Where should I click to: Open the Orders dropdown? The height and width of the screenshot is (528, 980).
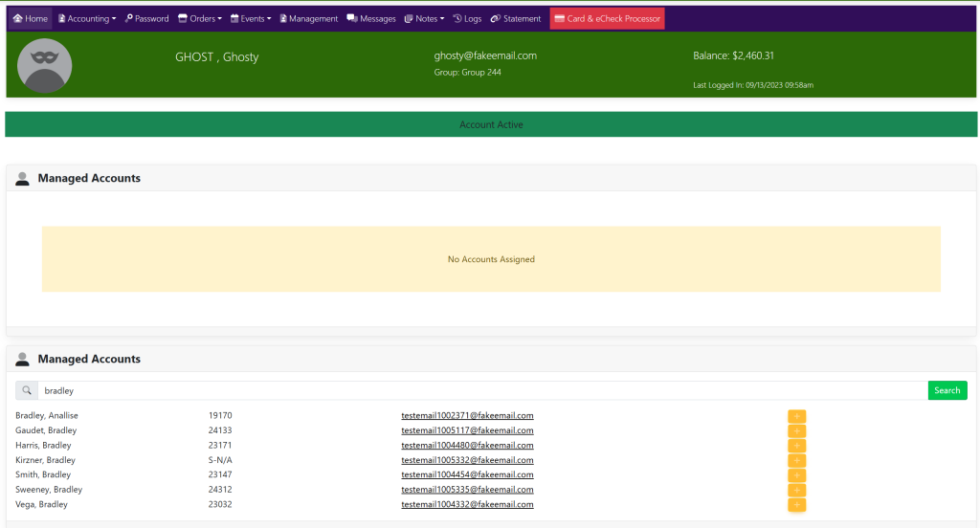[200, 19]
